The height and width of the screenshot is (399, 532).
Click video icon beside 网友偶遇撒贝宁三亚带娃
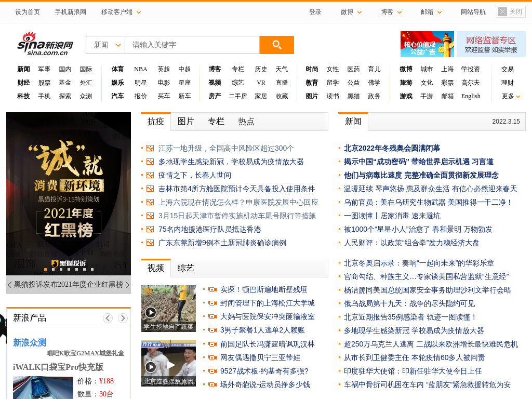tap(212, 357)
